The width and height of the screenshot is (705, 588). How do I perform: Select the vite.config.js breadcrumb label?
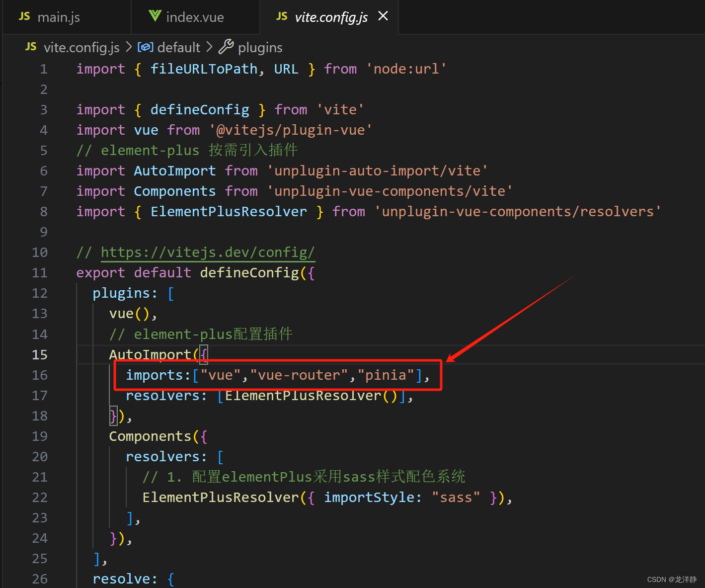pos(81,47)
